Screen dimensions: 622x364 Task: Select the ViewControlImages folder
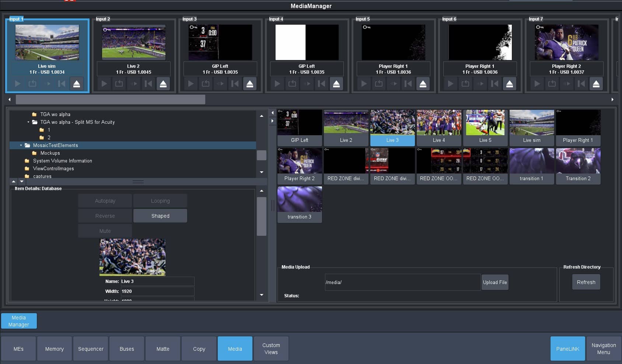coord(53,168)
